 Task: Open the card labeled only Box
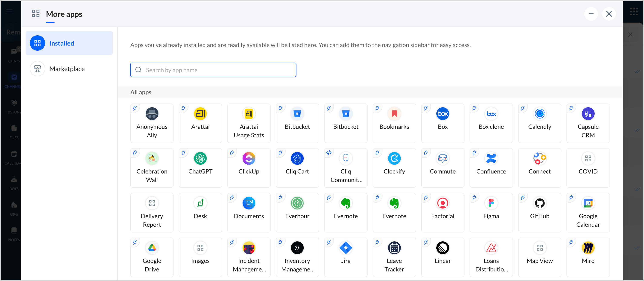tap(443, 123)
